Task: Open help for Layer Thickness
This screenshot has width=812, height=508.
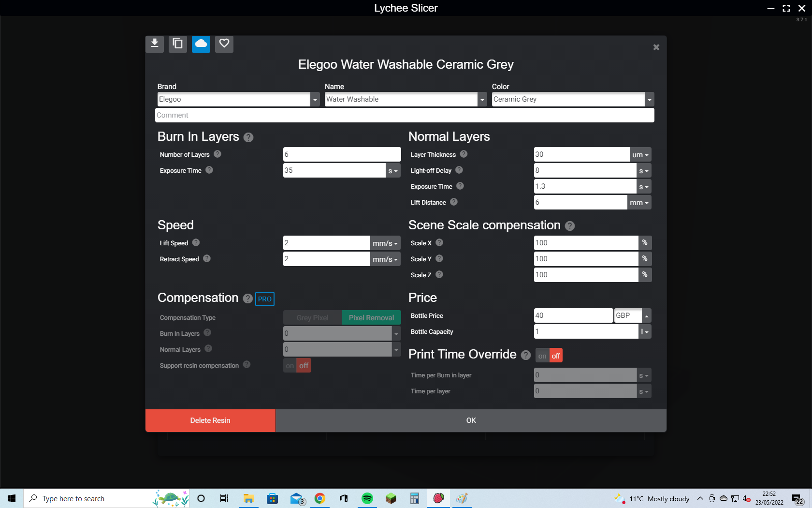Action: click(464, 154)
